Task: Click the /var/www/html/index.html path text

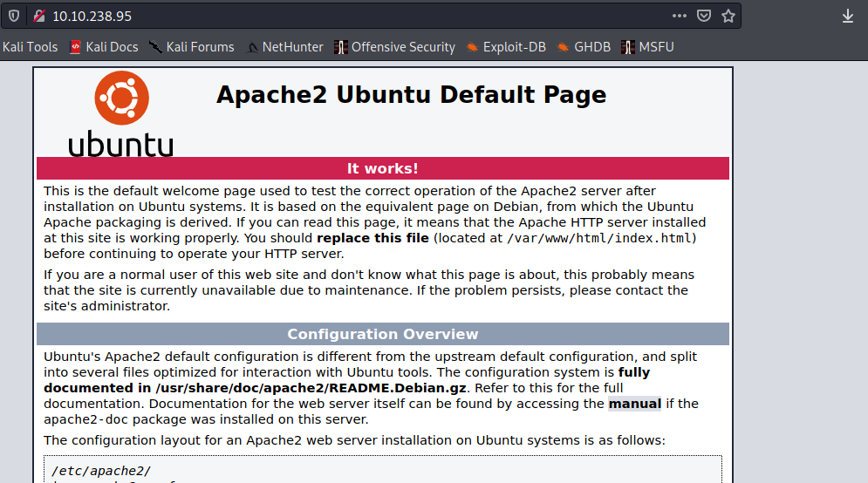Action: point(599,239)
